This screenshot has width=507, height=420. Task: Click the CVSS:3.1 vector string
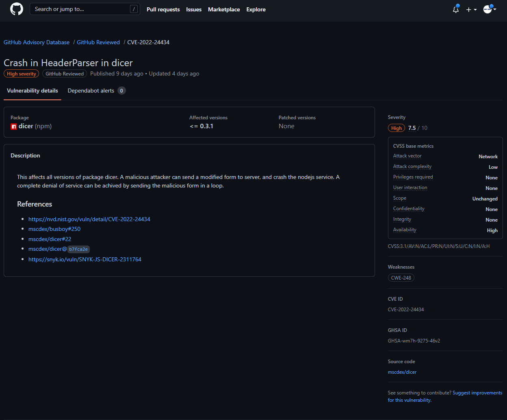(x=439, y=246)
